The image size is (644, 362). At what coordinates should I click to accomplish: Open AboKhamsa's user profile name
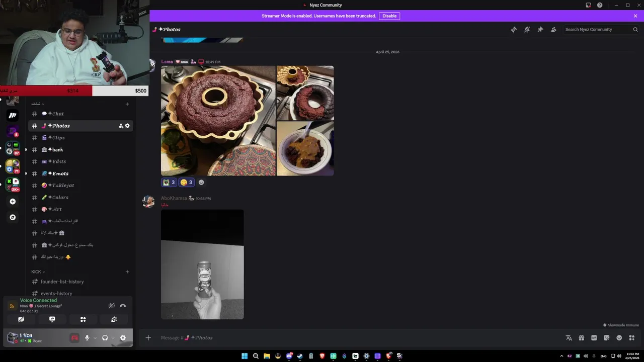pyautogui.click(x=174, y=199)
